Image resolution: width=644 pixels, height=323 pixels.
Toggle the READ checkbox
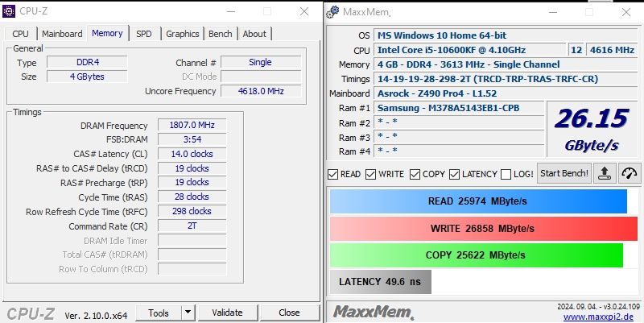coord(332,174)
